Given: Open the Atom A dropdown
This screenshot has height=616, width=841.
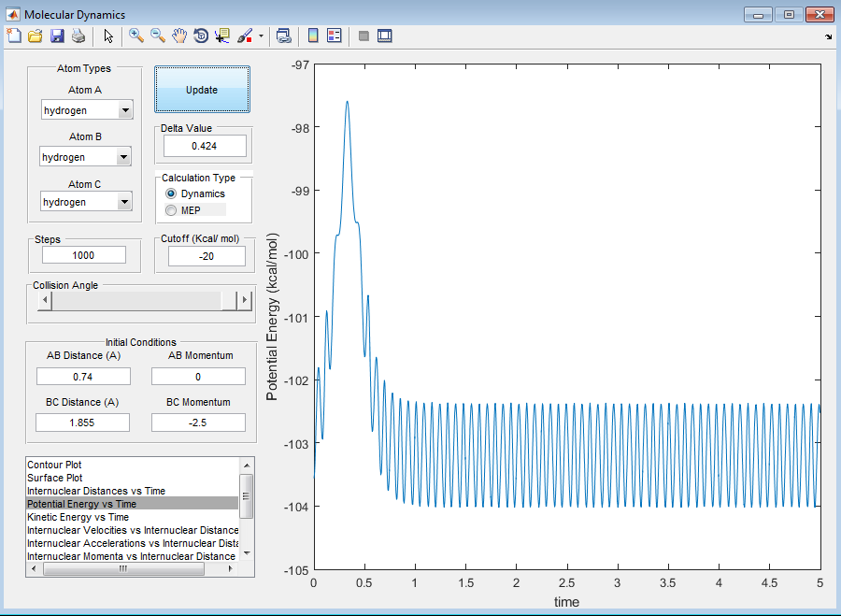Looking at the screenshot, I should click(x=125, y=110).
